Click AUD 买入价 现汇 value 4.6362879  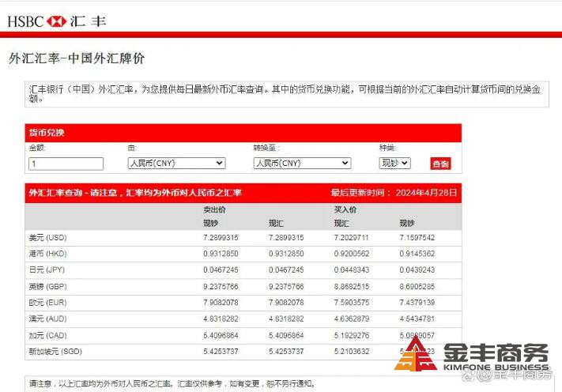point(351,318)
